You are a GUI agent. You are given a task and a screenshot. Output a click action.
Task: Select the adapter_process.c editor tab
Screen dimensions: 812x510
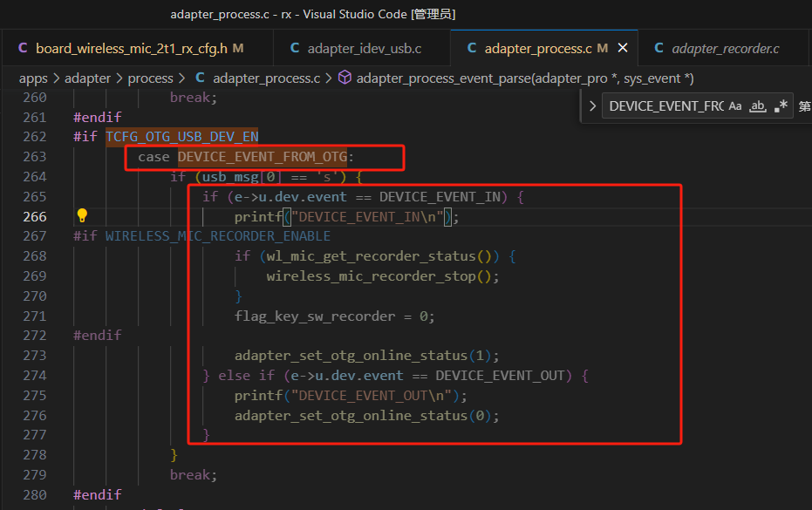543,48
